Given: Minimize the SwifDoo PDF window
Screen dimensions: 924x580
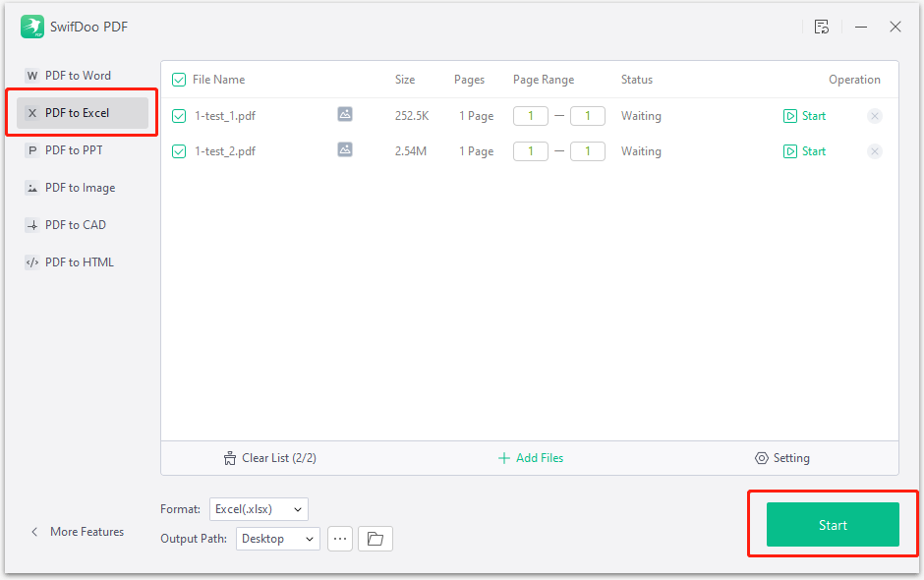Looking at the screenshot, I should pos(861,27).
